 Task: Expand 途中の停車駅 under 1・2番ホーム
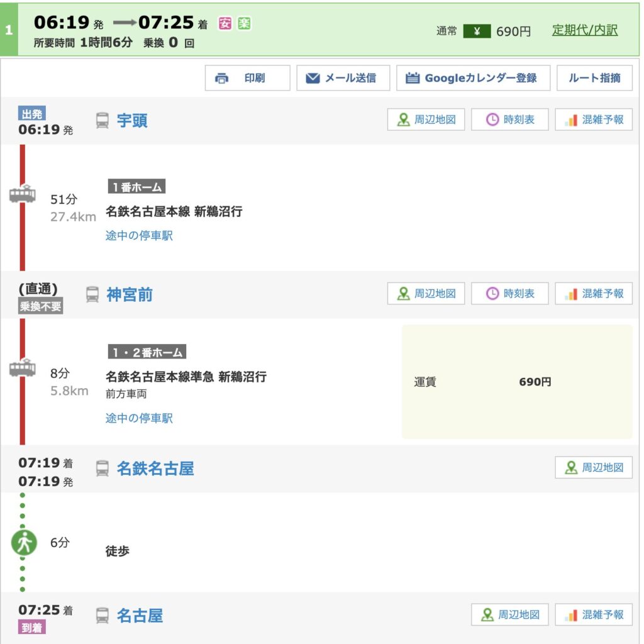[139, 418]
